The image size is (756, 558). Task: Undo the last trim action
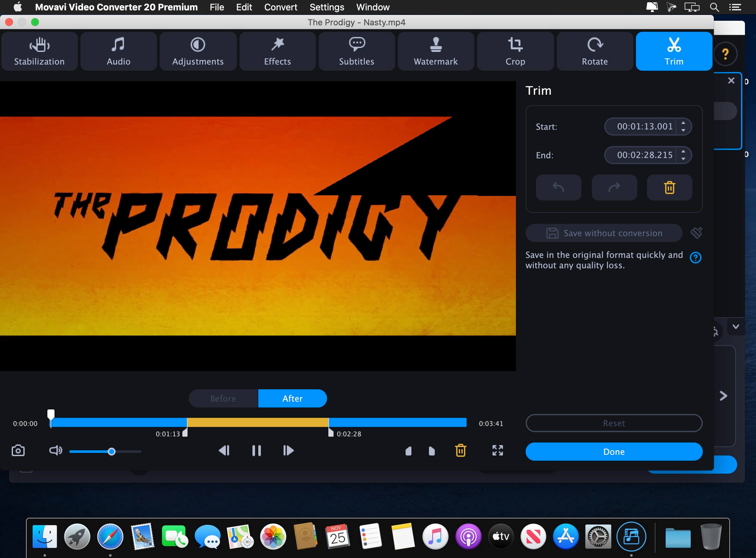pos(558,187)
